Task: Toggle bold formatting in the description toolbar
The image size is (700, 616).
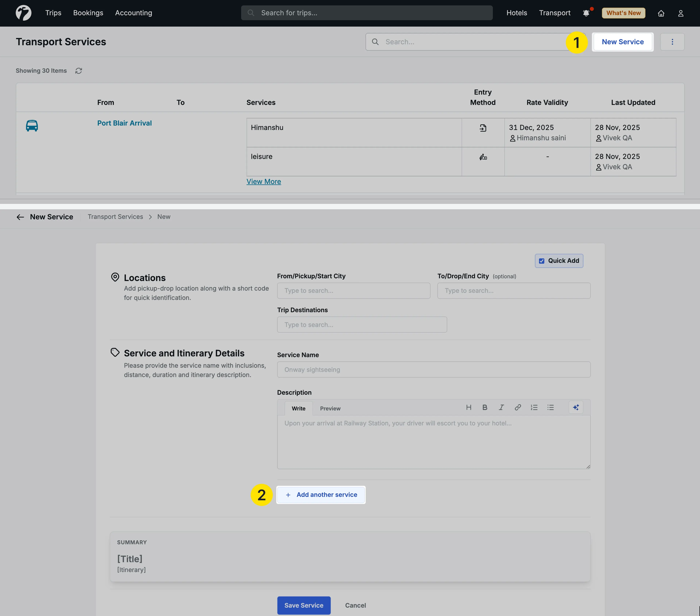Action: (485, 407)
